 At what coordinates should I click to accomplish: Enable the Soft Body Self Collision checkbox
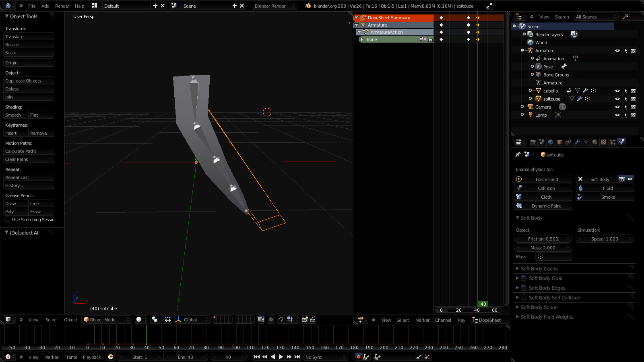(x=524, y=298)
